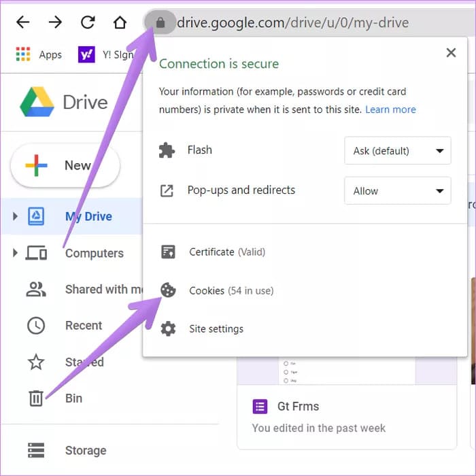This screenshot has height=476, width=476.
Task: Expand the Computers tree arrow
Action: click(x=15, y=254)
